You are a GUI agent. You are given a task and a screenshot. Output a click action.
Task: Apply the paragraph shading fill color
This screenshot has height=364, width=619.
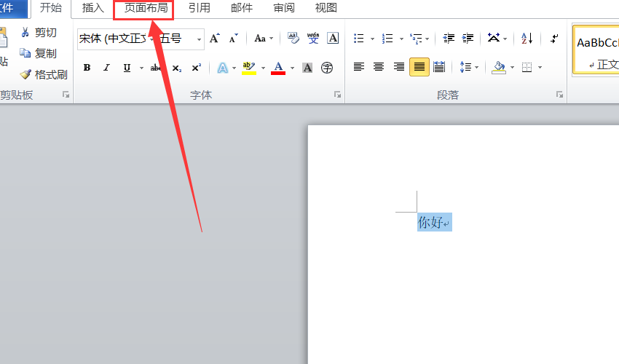pos(499,67)
